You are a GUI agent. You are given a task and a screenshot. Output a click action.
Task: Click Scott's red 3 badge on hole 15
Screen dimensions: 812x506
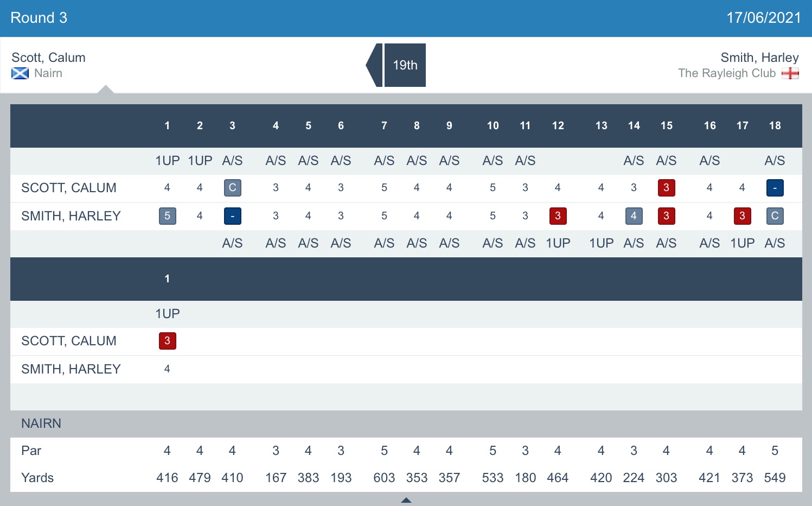(666, 188)
